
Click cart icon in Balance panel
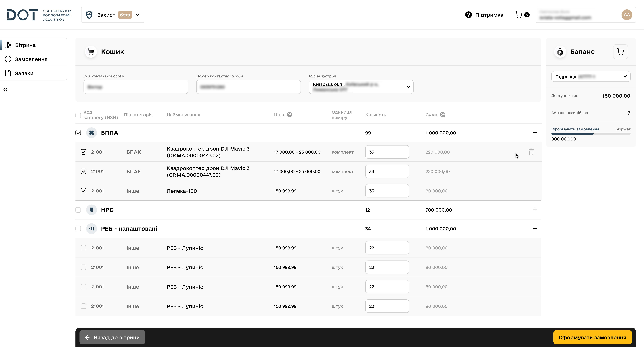click(x=620, y=52)
